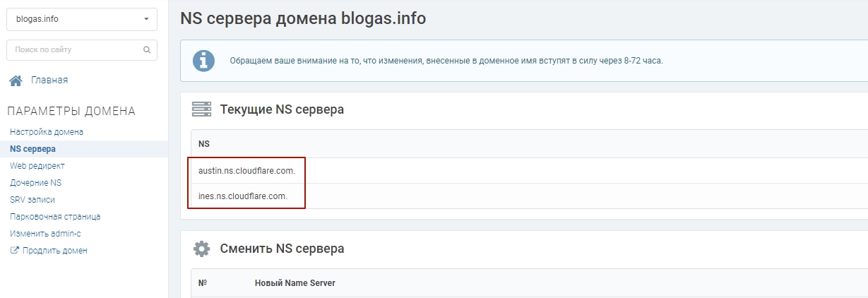The image size is (868, 298).
Task: Click Продлить домен link
Action: 54,251
